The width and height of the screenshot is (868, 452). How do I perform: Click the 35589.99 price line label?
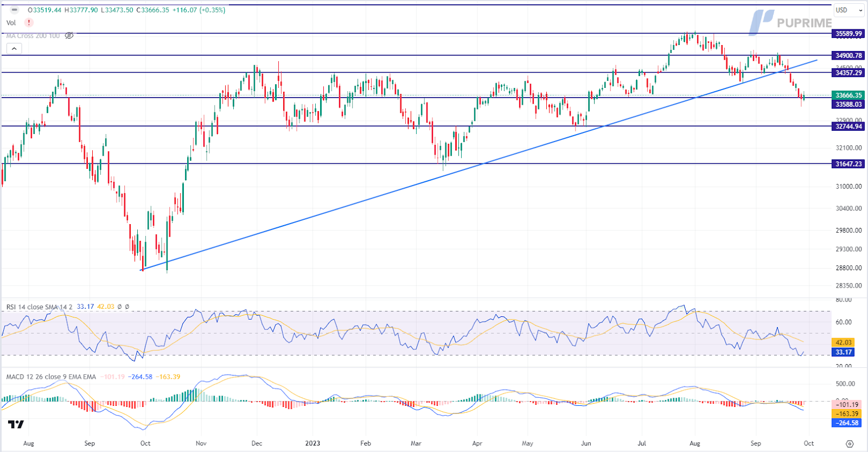pos(848,34)
